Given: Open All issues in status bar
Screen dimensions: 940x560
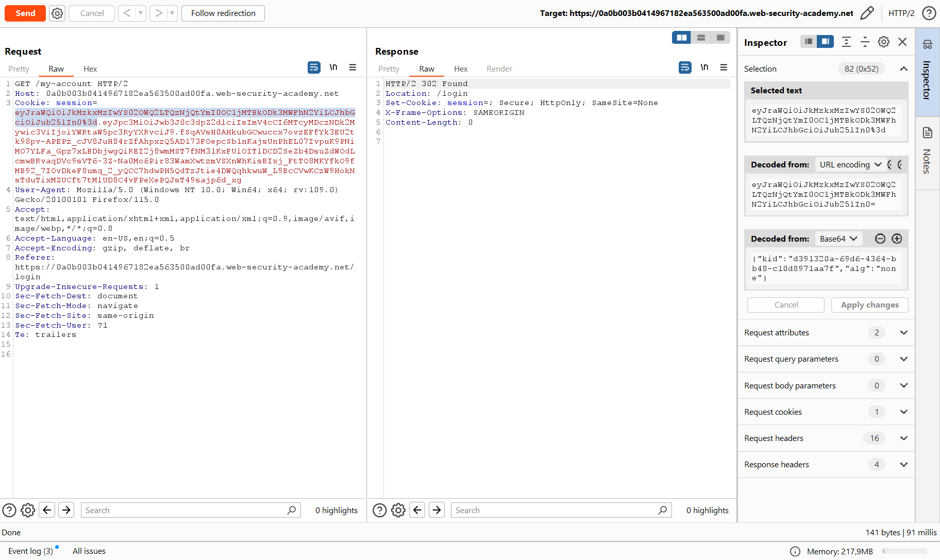Looking at the screenshot, I should (x=89, y=551).
